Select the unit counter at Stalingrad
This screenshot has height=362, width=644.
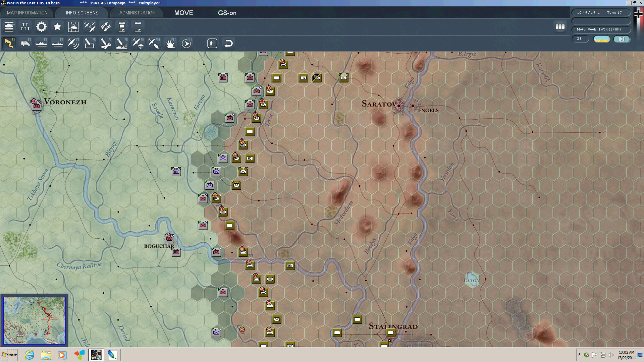pos(390,333)
